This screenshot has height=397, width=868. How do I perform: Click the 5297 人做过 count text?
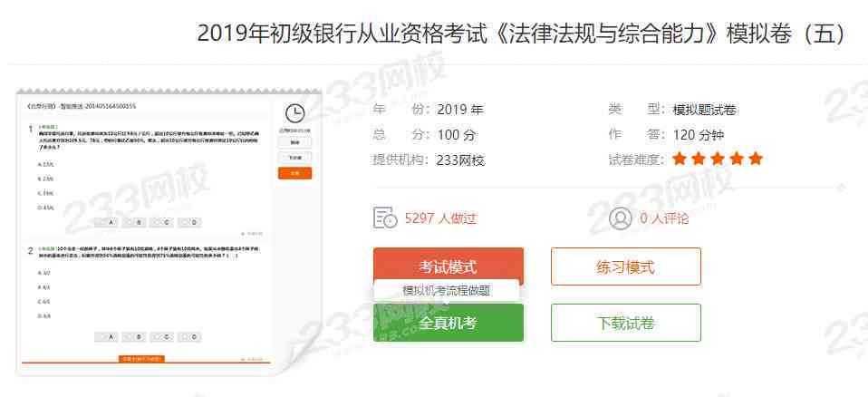pos(440,218)
